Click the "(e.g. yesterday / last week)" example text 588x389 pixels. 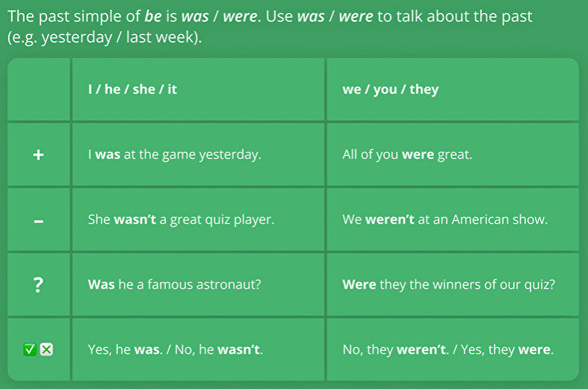point(105,37)
